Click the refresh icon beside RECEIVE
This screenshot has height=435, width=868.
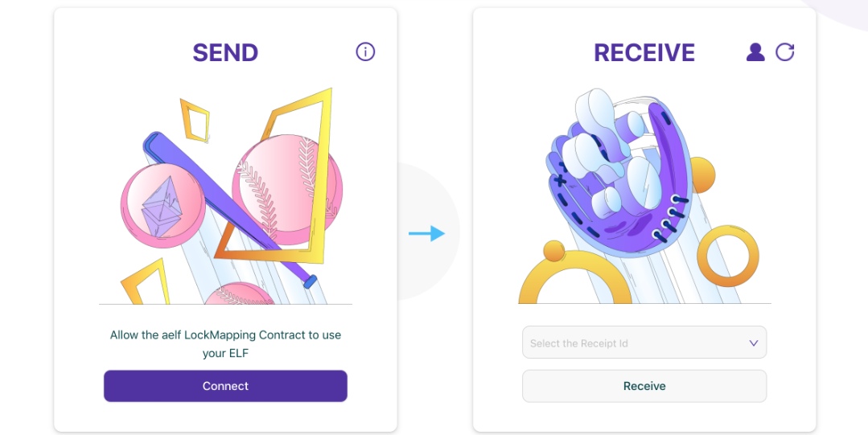pos(784,52)
